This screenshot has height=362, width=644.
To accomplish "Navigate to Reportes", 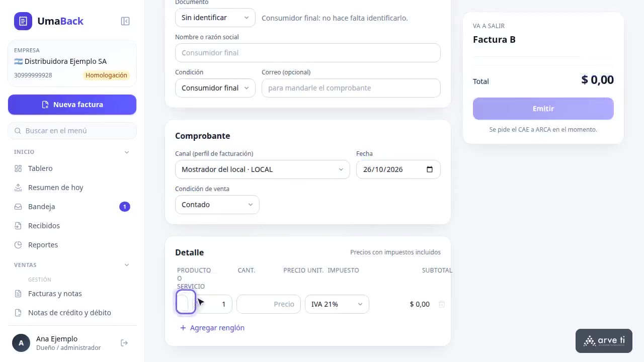I will point(72,245).
